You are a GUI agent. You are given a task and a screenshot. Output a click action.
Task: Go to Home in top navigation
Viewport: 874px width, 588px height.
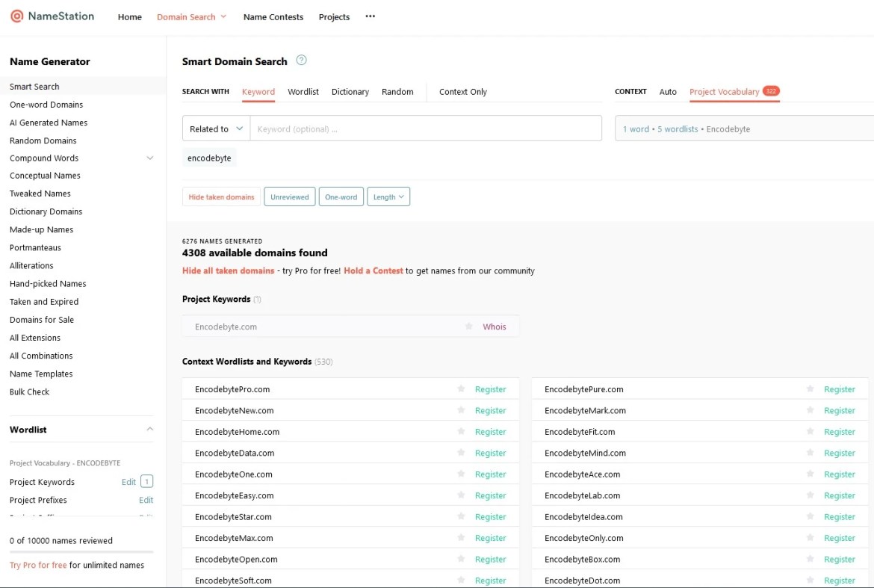pyautogui.click(x=129, y=16)
